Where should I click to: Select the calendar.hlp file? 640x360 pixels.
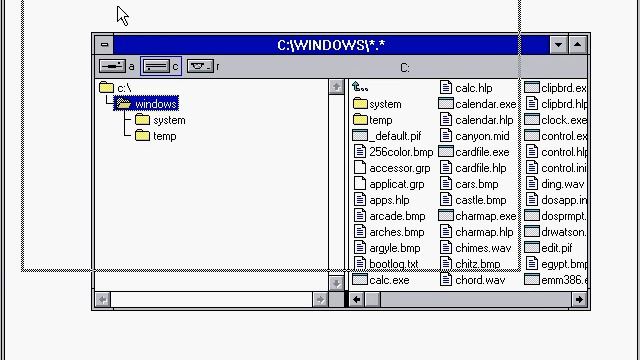pos(476,120)
